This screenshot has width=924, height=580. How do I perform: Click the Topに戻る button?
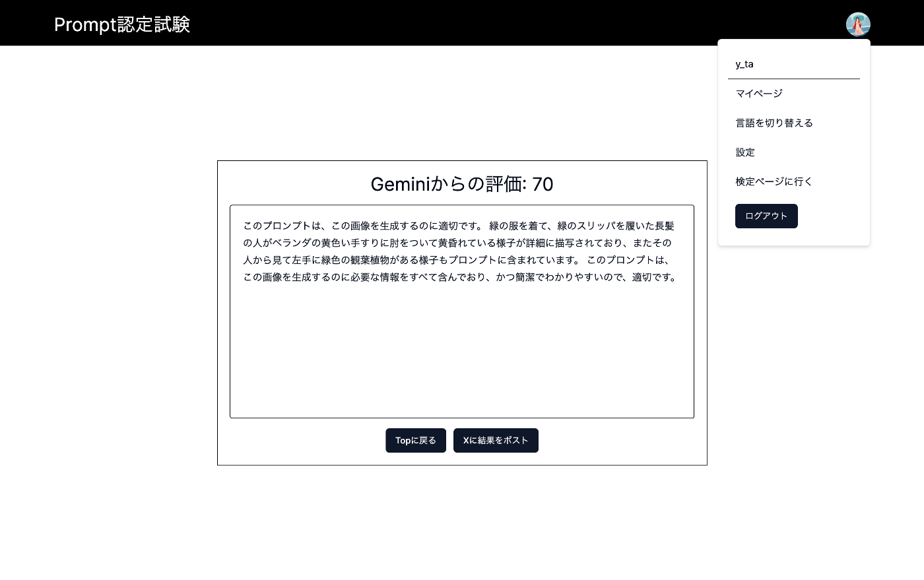[416, 440]
